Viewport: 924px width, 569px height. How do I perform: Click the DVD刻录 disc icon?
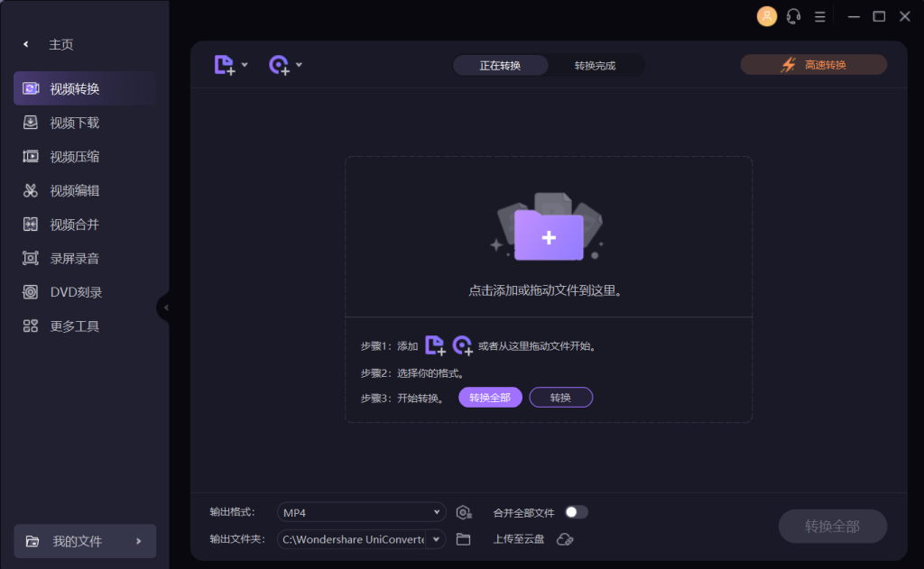pos(30,292)
